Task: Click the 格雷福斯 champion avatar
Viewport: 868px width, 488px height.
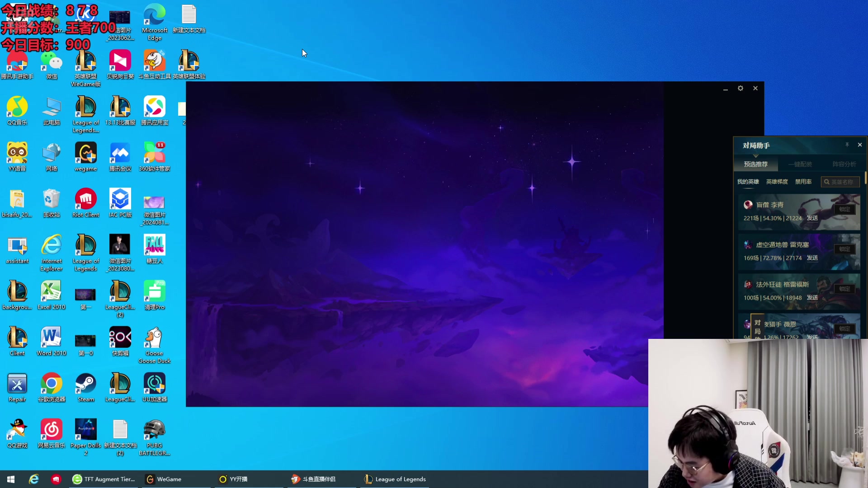Action: tap(748, 284)
